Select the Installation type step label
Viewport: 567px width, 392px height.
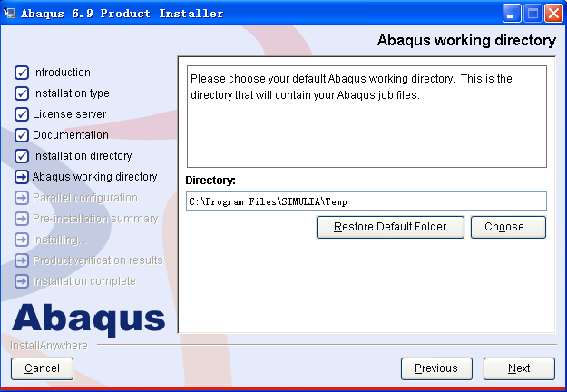coord(71,93)
